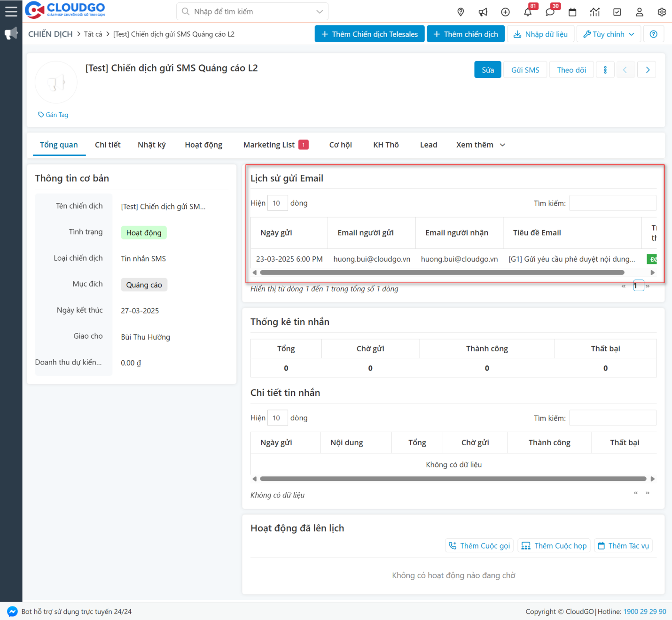Click the Thêm Cuộc gọi link
Screen dimensions: 672x620
479,546
